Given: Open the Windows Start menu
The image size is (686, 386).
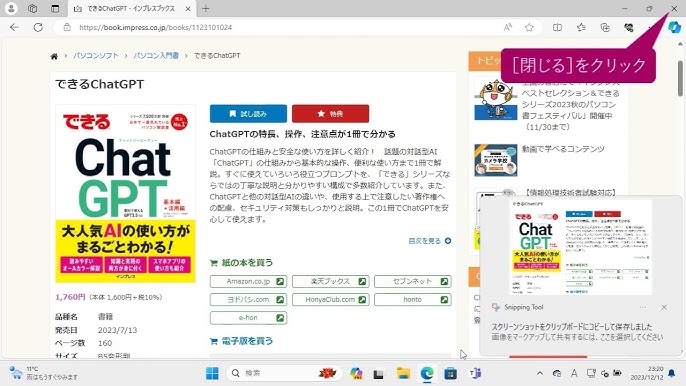Looking at the screenshot, I should pyautogui.click(x=212, y=373).
